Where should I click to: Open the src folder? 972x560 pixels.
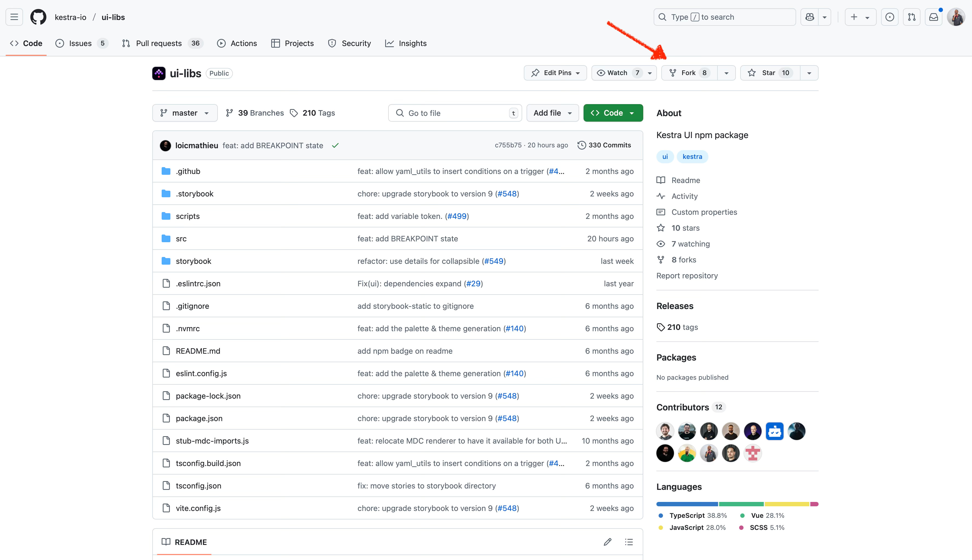tap(181, 238)
